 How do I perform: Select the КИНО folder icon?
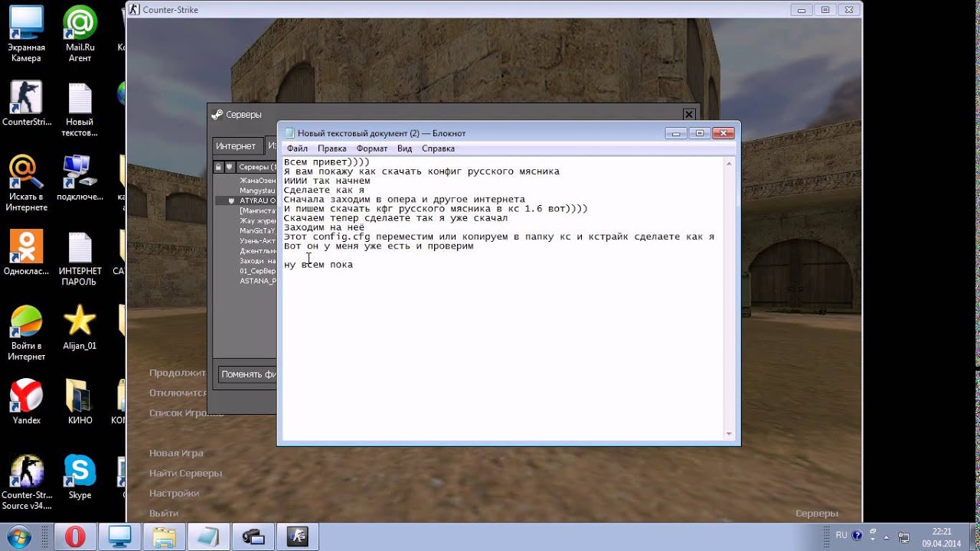[80, 402]
